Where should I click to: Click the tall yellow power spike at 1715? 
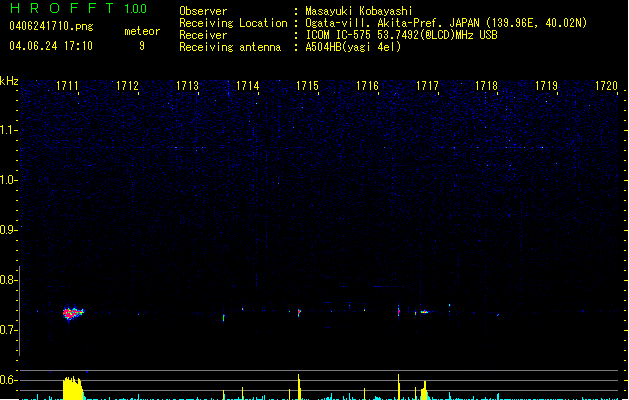pos(299,387)
